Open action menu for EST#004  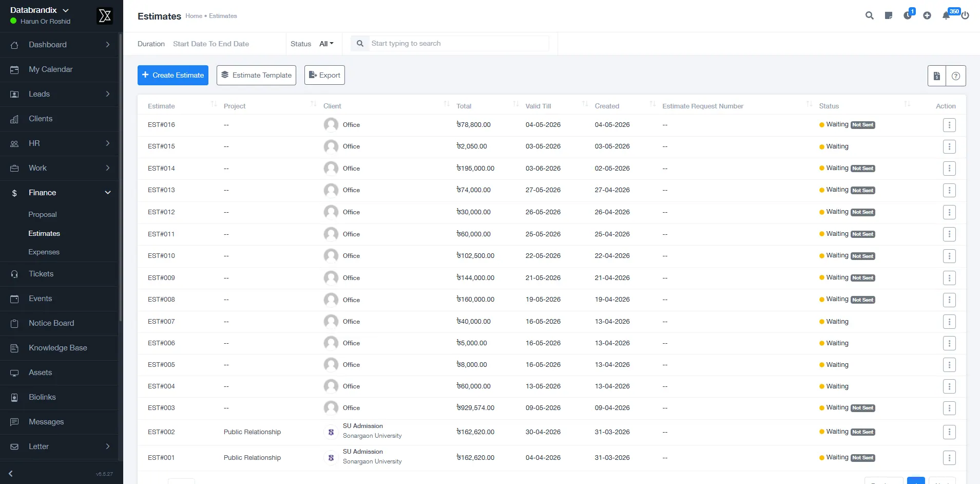pyautogui.click(x=949, y=386)
